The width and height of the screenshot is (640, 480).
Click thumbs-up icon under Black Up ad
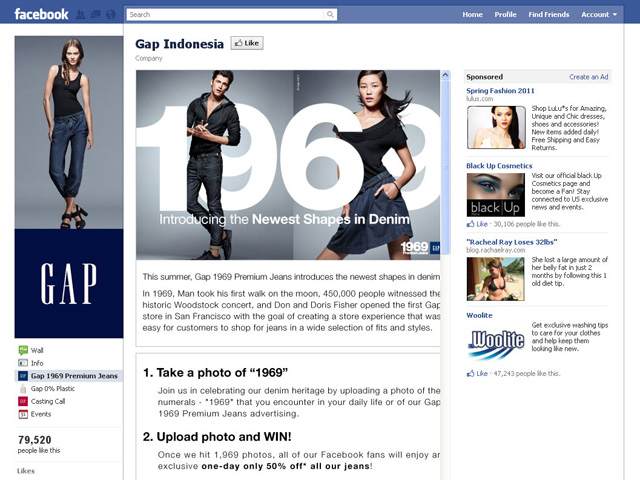tap(471, 224)
